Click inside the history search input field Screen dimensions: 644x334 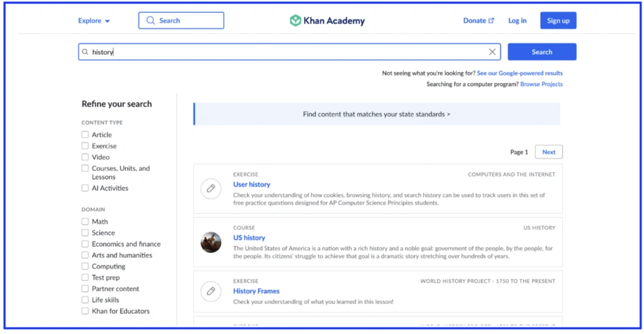289,52
